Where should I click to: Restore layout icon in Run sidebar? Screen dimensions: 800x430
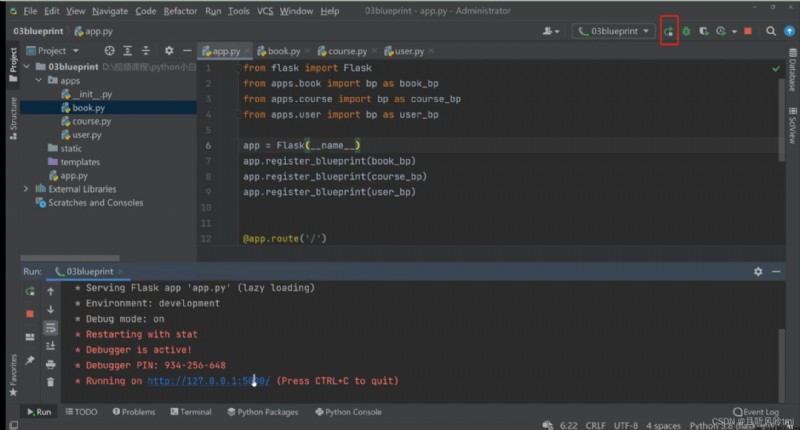click(30, 337)
